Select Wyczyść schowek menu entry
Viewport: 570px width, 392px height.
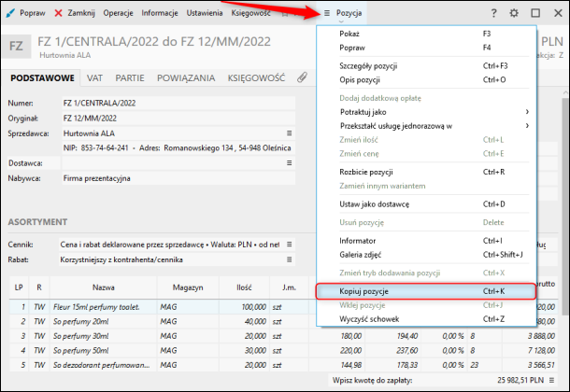tap(426, 319)
